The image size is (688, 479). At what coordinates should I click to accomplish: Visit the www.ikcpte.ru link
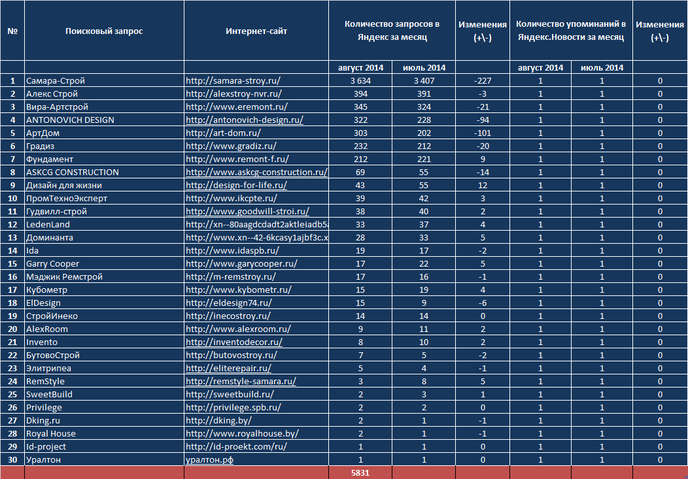232,198
